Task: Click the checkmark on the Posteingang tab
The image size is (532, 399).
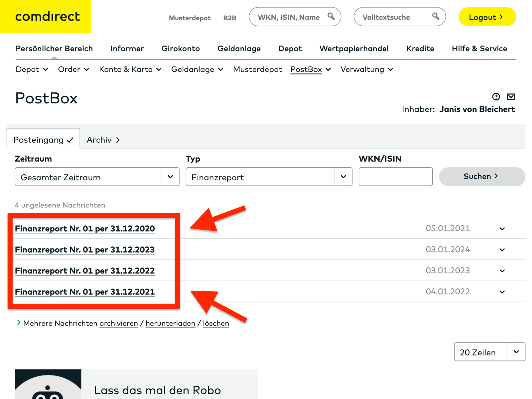Action: click(x=70, y=140)
